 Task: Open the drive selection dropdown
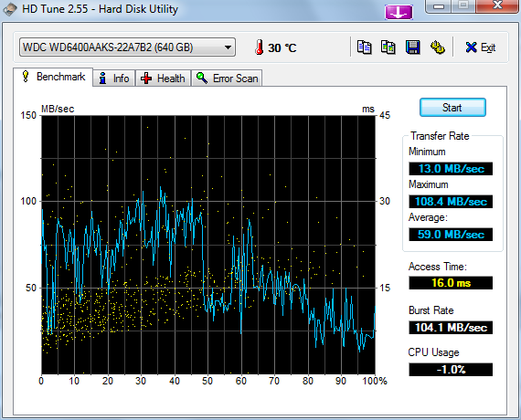pyautogui.click(x=127, y=47)
